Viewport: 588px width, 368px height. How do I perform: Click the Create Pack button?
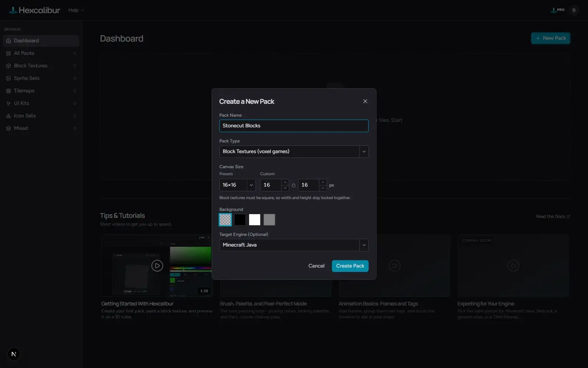350,266
